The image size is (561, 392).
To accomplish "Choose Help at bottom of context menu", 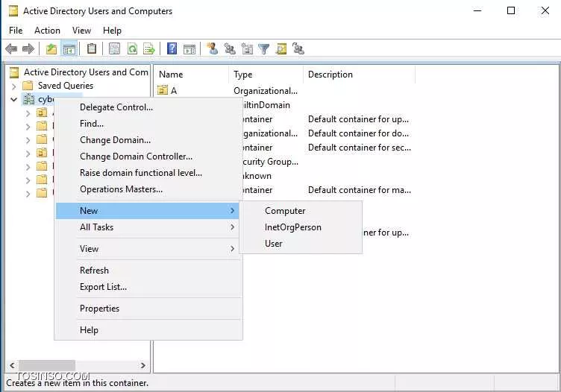I will pyautogui.click(x=148, y=330).
